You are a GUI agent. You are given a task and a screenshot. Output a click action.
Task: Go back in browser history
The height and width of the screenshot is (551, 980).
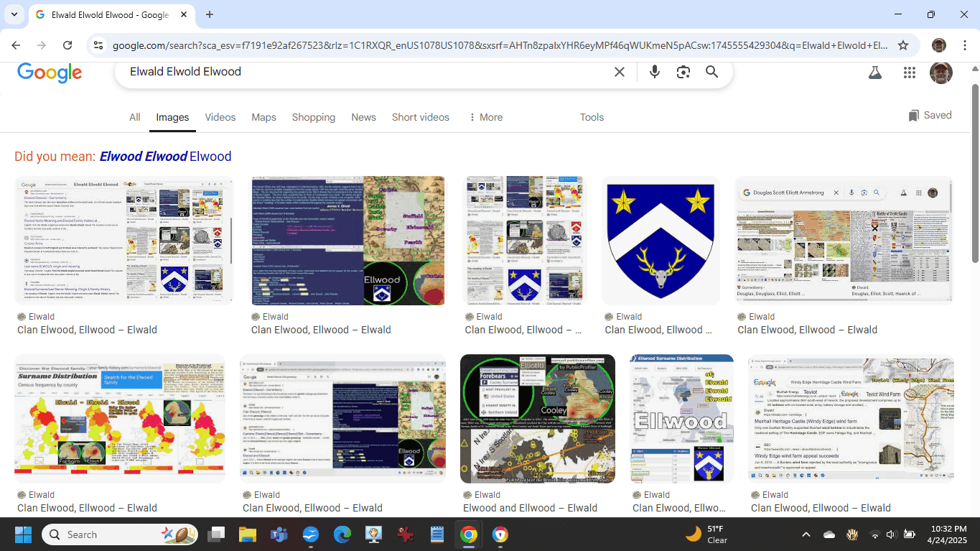(16, 45)
